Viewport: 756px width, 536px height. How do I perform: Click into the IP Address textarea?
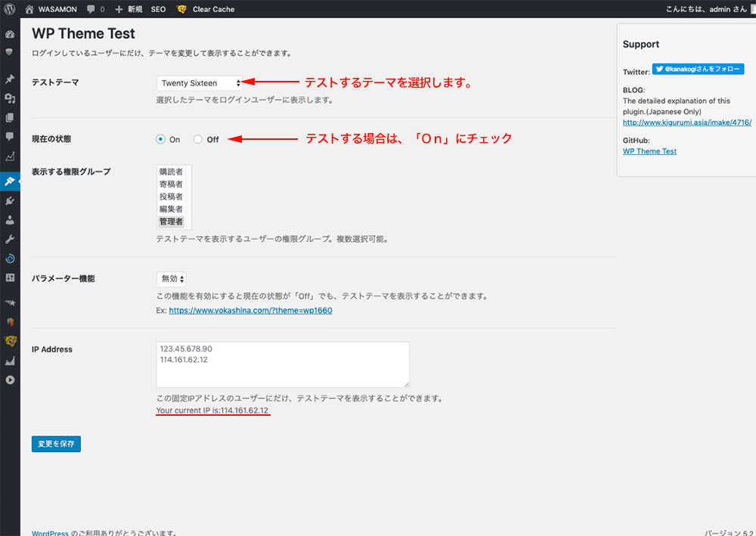tap(283, 364)
